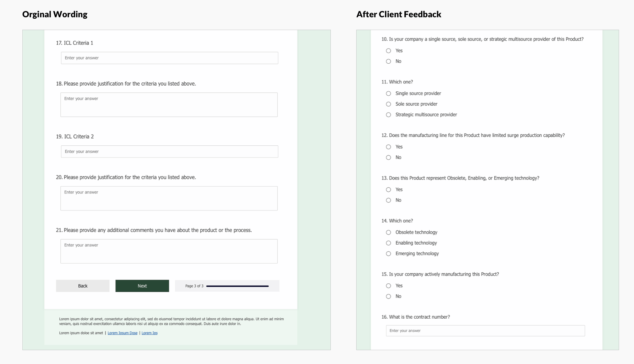
Task: Open the Lorem Ips footer link
Action: coord(150,333)
